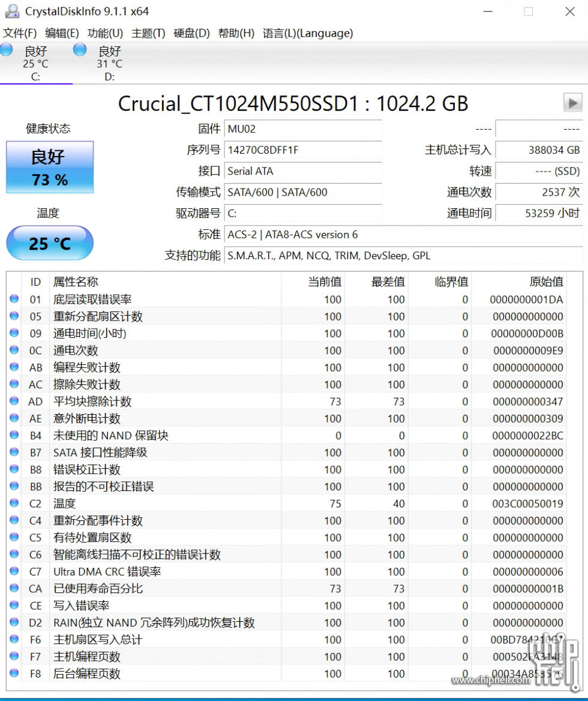Click the 良好 73 % health status button

coord(50,167)
